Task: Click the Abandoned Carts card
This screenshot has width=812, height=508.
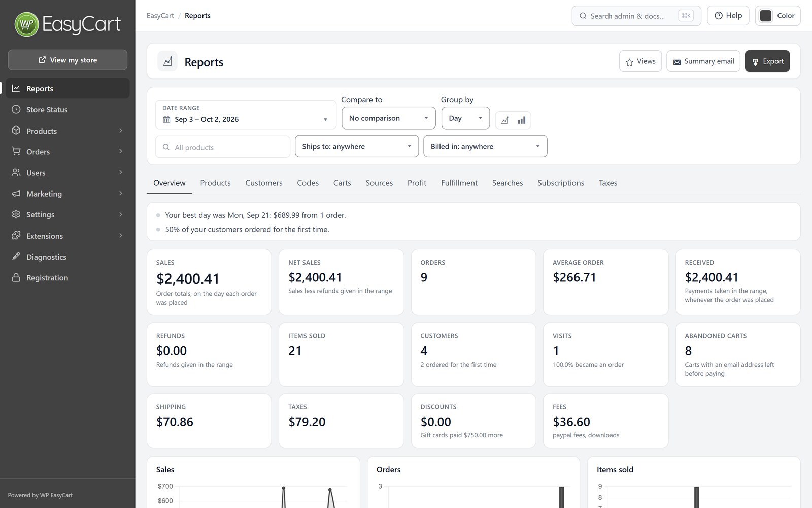Action: tap(738, 355)
